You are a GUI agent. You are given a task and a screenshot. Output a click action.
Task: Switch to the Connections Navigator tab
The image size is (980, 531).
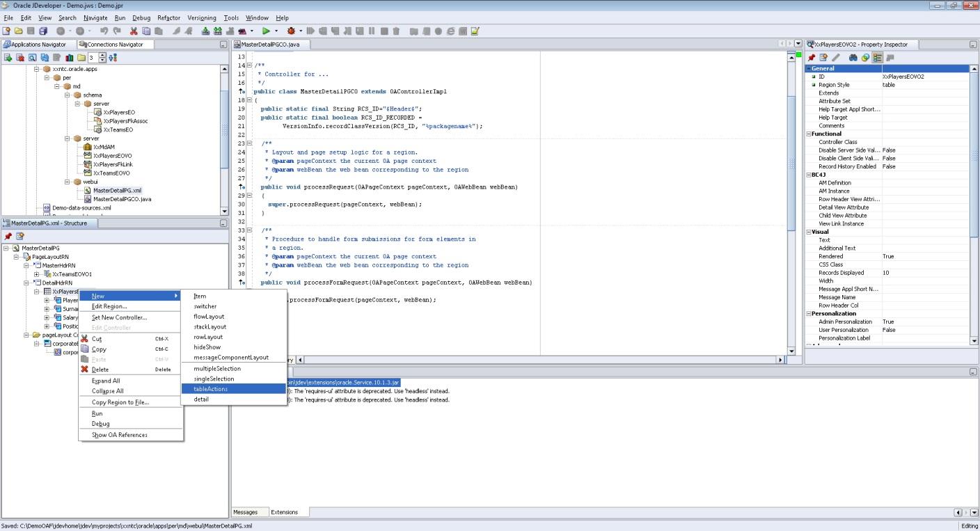pos(115,44)
